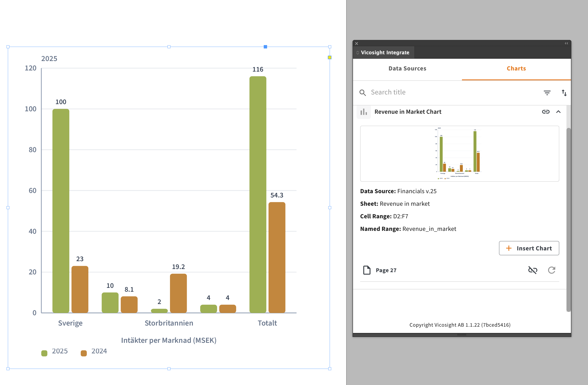Viewport: 588px width, 385px height.
Task: Click the 116 value bar for Totalt
Action: pos(258,195)
